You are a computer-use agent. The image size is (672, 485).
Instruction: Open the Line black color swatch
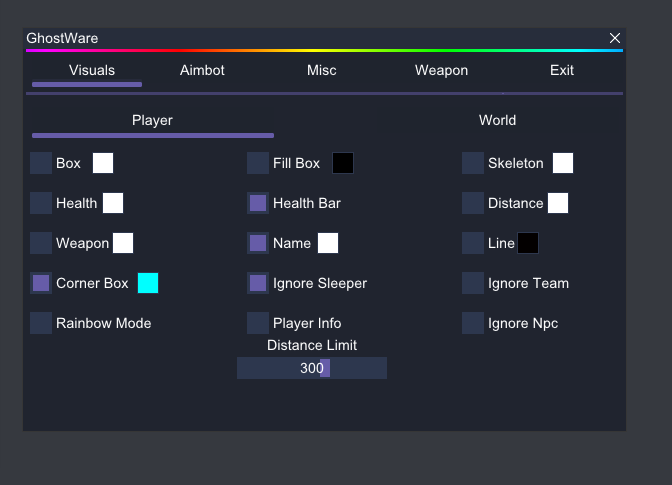(x=528, y=243)
